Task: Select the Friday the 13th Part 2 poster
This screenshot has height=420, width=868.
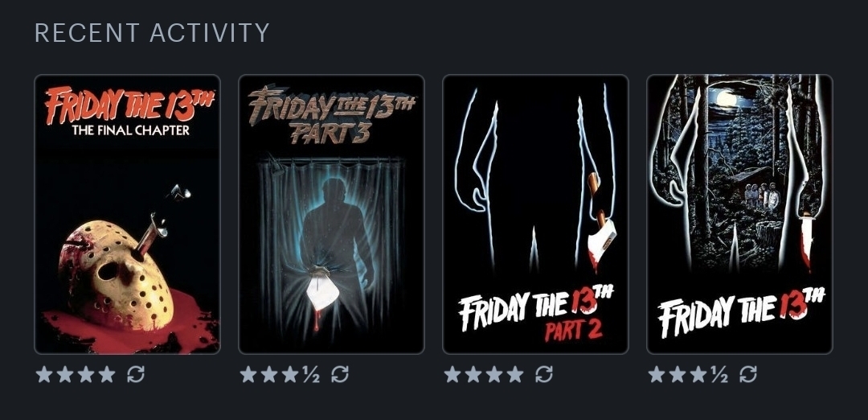Action: pyautogui.click(x=536, y=215)
